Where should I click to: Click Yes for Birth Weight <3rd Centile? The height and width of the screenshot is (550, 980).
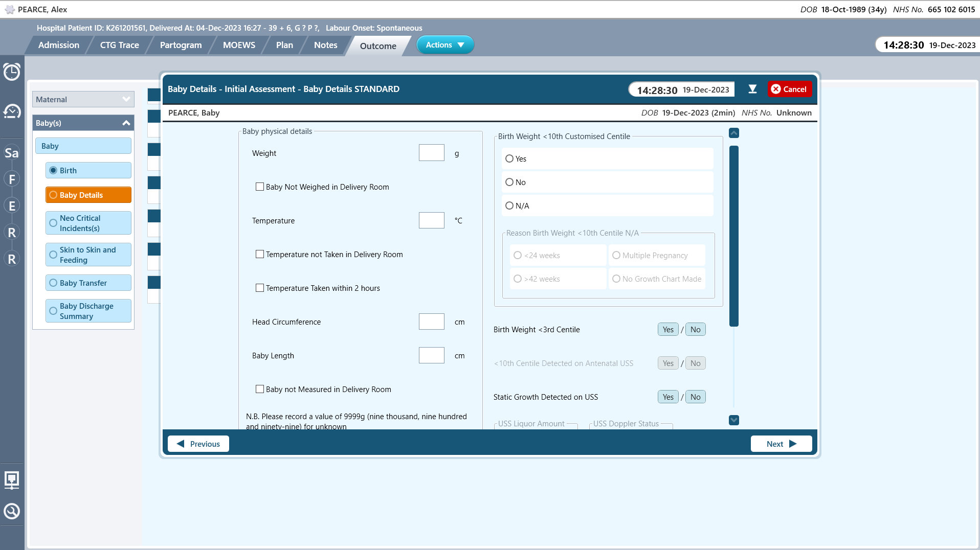click(668, 329)
